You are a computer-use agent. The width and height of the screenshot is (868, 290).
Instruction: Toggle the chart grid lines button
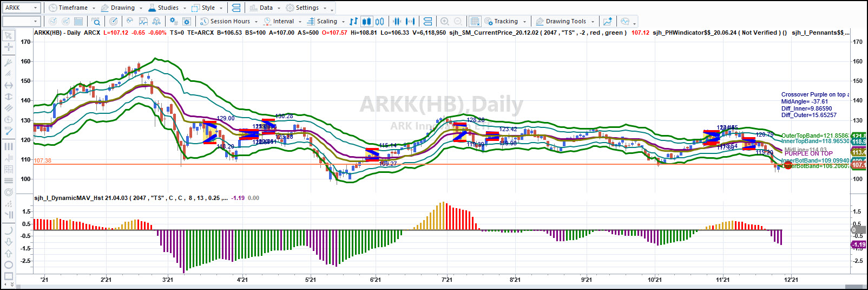[475, 21]
